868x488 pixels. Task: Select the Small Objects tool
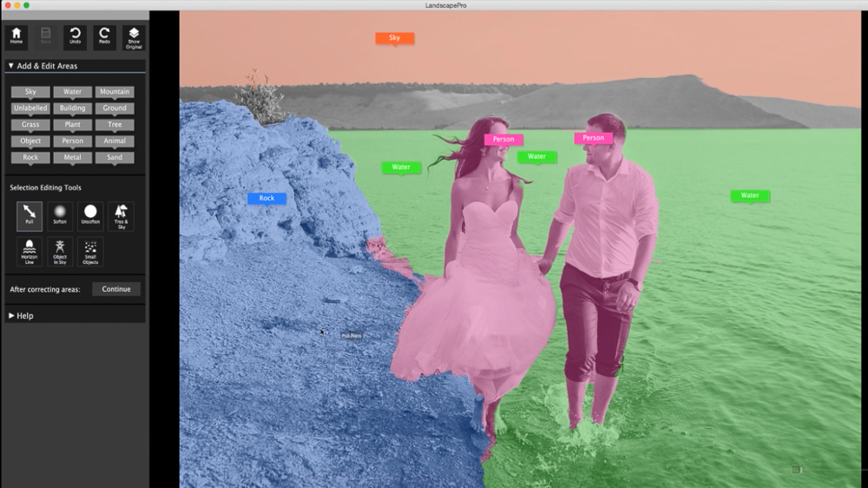coord(90,251)
